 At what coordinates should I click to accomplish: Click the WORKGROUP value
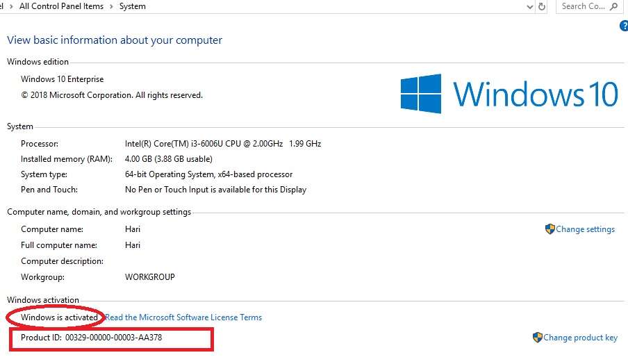pos(150,277)
